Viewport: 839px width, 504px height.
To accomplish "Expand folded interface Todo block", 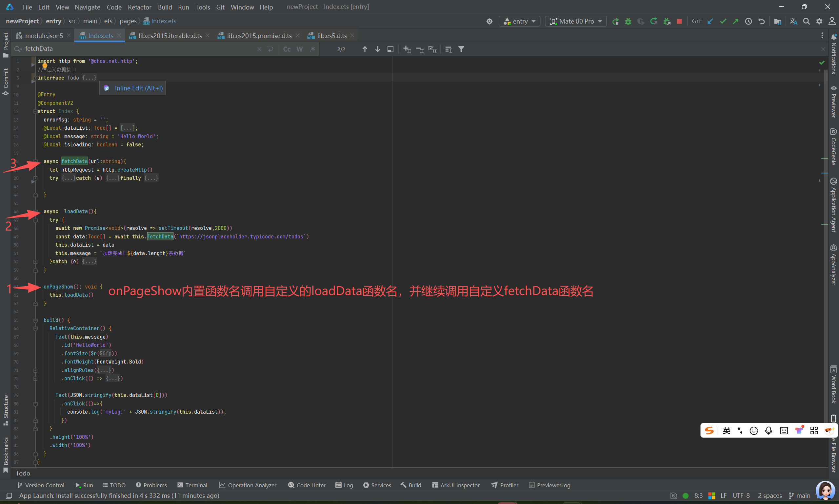I will pyautogui.click(x=89, y=78).
